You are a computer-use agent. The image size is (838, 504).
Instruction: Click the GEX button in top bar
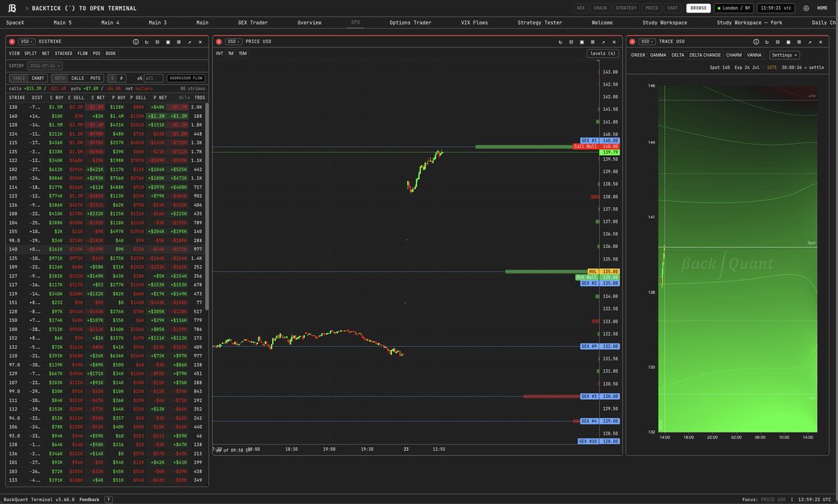pyautogui.click(x=581, y=8)
